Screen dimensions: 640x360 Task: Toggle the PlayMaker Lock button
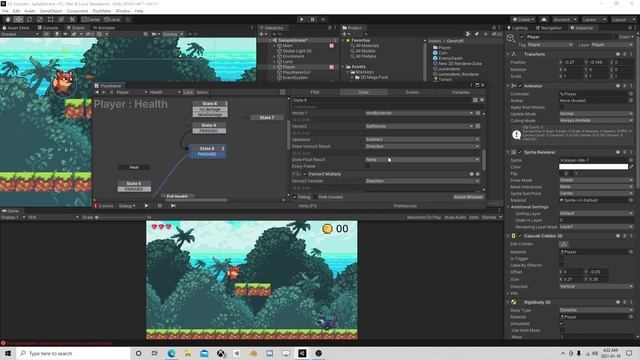click(x=188, y=92)
